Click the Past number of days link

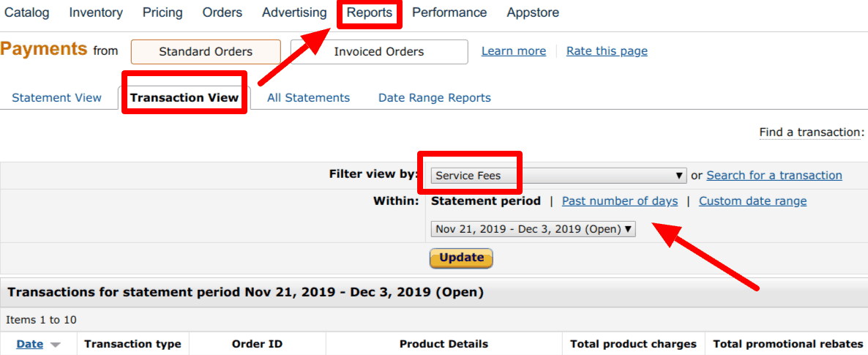620,201
